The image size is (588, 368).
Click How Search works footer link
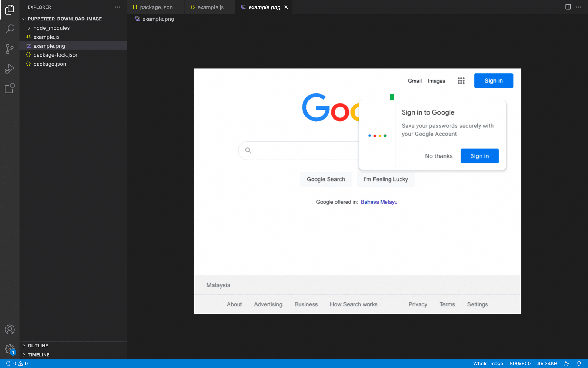pos(354,304)
